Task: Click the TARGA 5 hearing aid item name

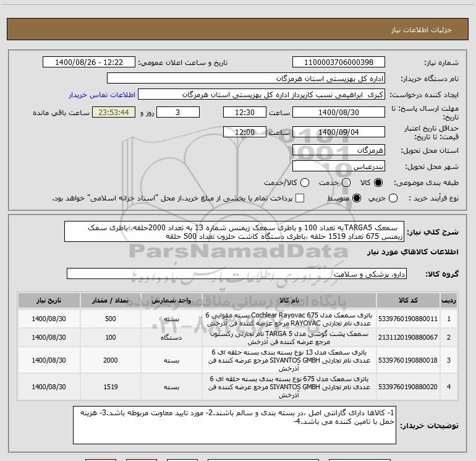Action: [289, 338]
